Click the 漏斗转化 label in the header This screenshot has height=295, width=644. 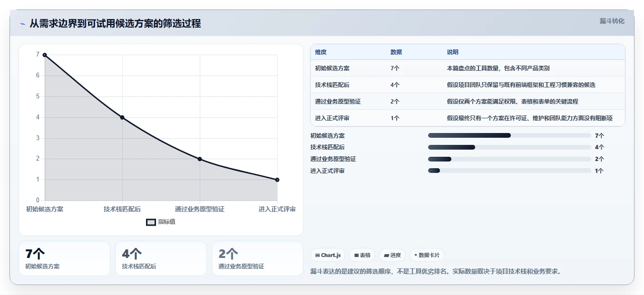point(612,21)
